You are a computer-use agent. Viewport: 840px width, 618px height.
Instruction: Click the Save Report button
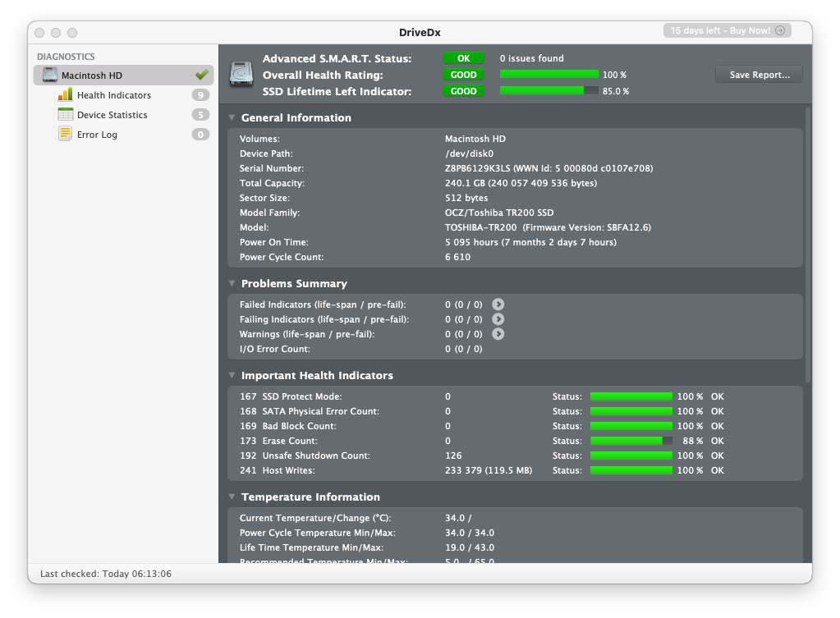click(x=759, y=75)
